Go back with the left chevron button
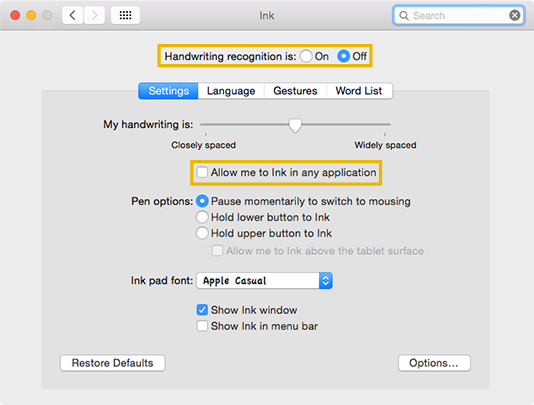This screenshot has width=534, height=405. (x=73, y=15)
